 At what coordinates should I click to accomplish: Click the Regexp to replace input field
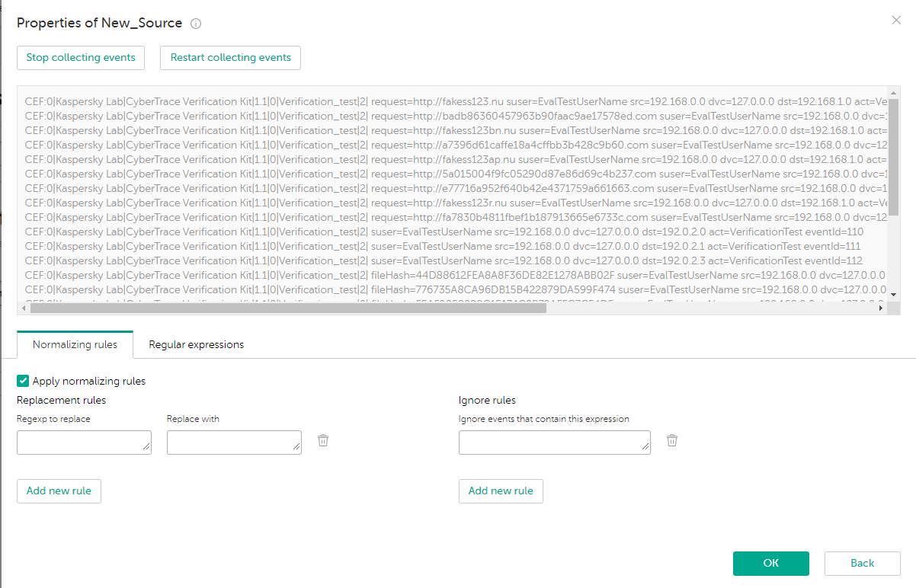[84, 442]
